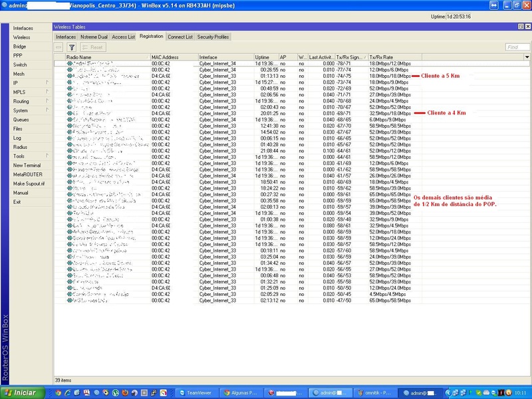Screen dimensions: 532x399
Task: Open the Security Profiles tab
Action: coord(213,37)
